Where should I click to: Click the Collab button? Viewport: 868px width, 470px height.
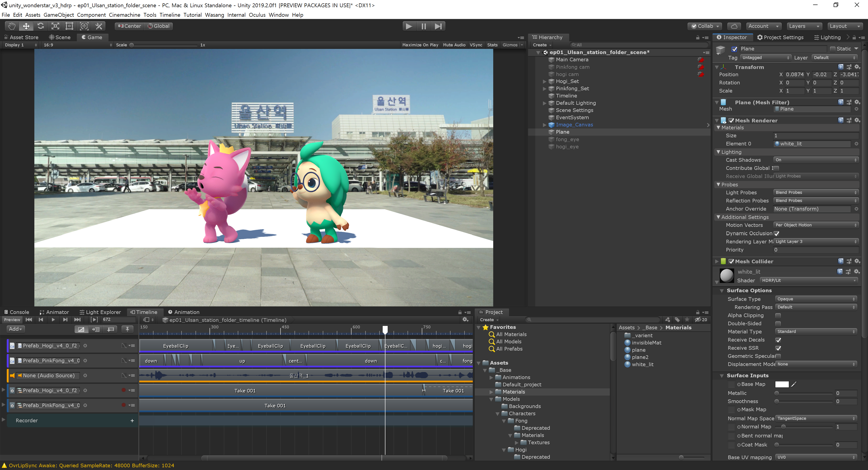(705, 26)
